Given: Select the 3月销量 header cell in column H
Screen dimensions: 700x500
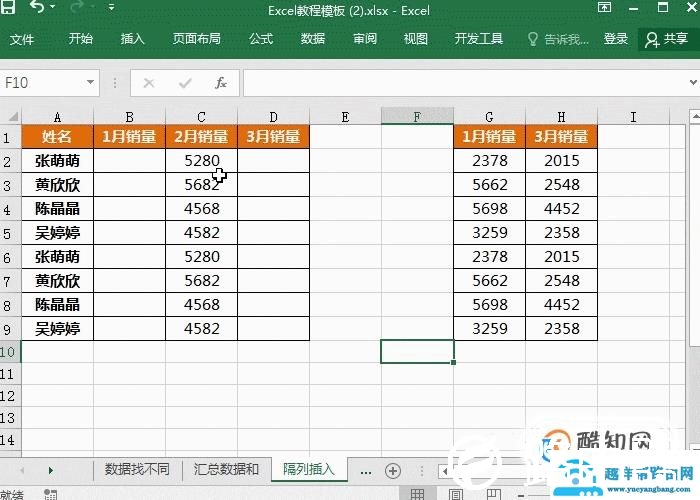Looking at the screenshot, I should click(561, 137).
